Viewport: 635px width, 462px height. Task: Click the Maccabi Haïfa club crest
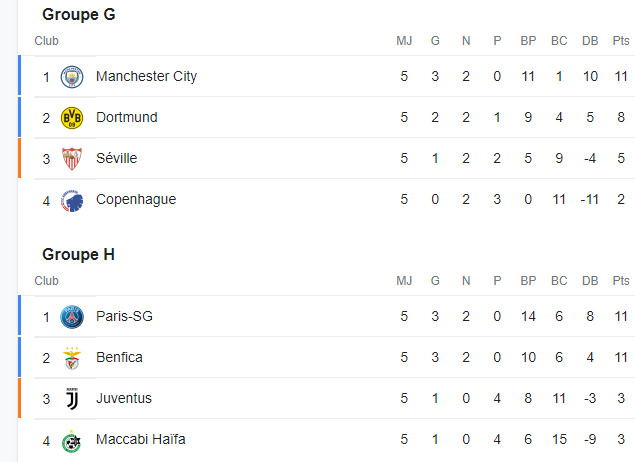[72, 440]
